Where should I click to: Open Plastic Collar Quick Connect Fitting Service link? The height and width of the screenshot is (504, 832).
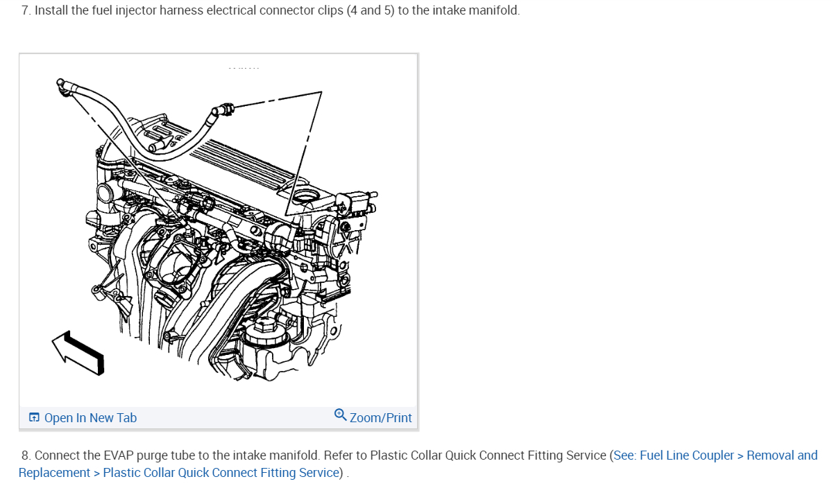pyautogui.click(x=221, y=472)
